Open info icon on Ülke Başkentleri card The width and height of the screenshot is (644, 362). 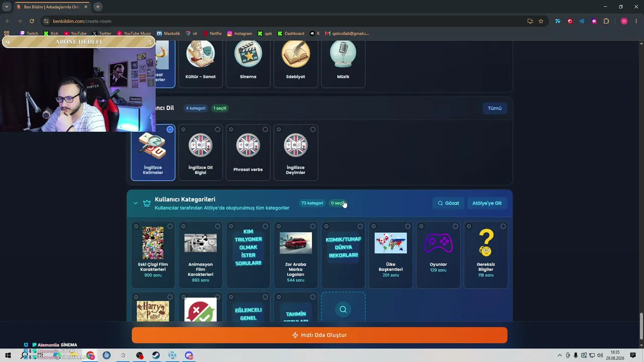tap(374, 226)
